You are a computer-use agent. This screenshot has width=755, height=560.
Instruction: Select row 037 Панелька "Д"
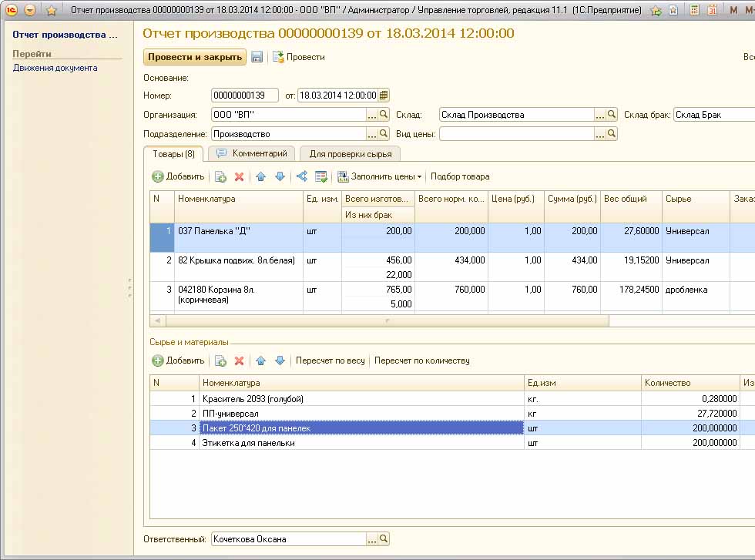tap(452, 237)
